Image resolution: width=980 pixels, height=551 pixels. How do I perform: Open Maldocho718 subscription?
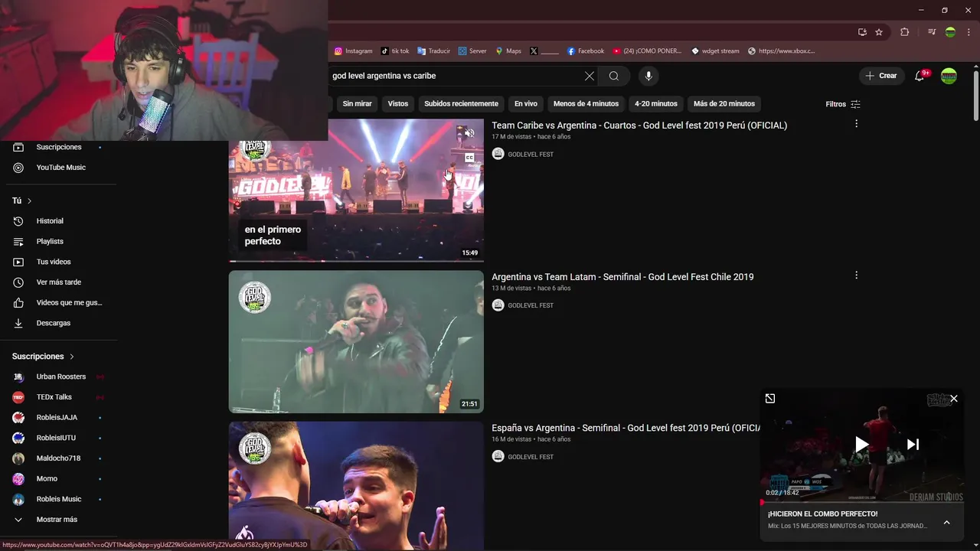[58, 458]
